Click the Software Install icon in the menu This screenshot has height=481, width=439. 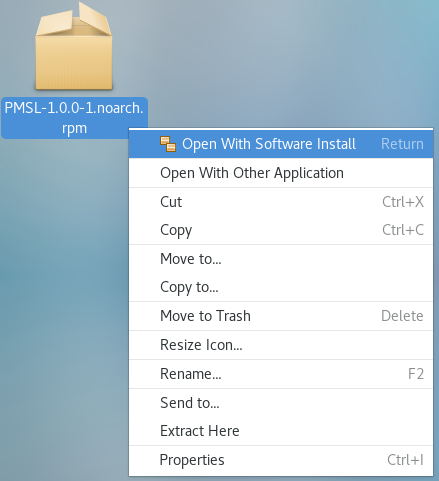coord(168,144)
